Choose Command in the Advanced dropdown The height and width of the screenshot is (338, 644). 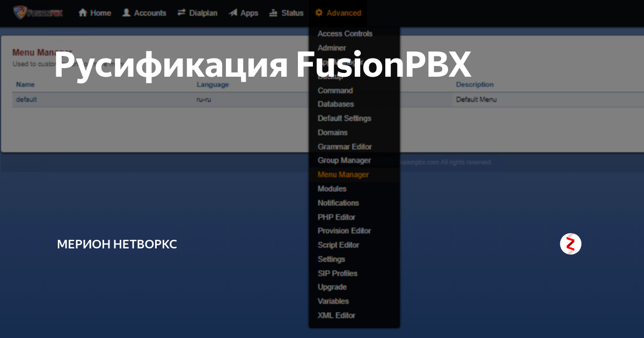(335, 91)
